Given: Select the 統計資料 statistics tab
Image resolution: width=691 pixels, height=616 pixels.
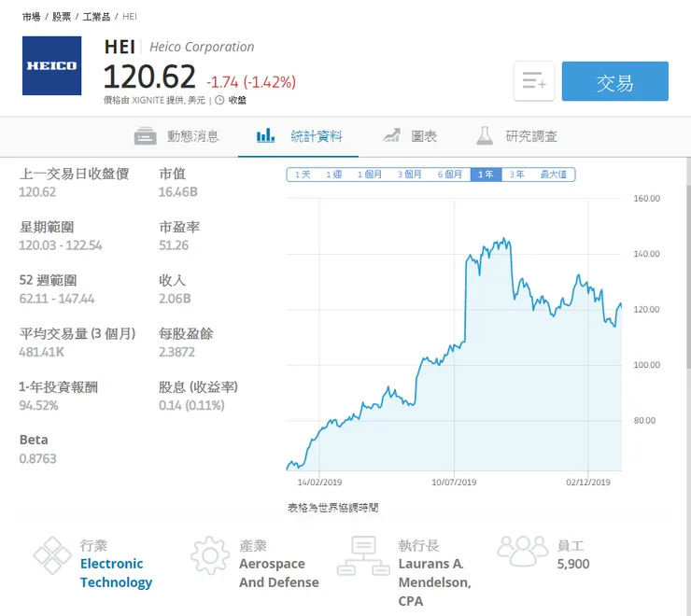Looking at the screenshot, I should [x=299, y=136].
